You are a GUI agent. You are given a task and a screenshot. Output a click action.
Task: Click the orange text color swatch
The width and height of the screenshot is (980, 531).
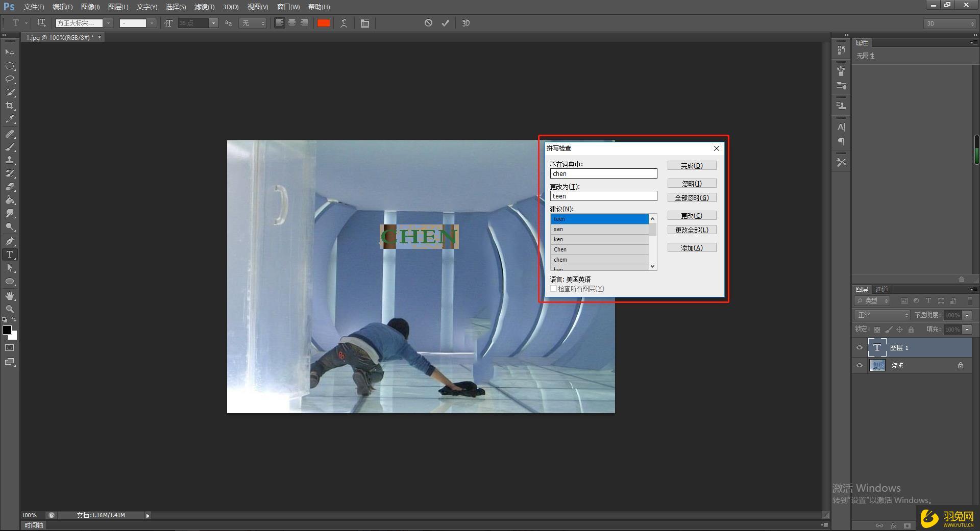point(323,23)
